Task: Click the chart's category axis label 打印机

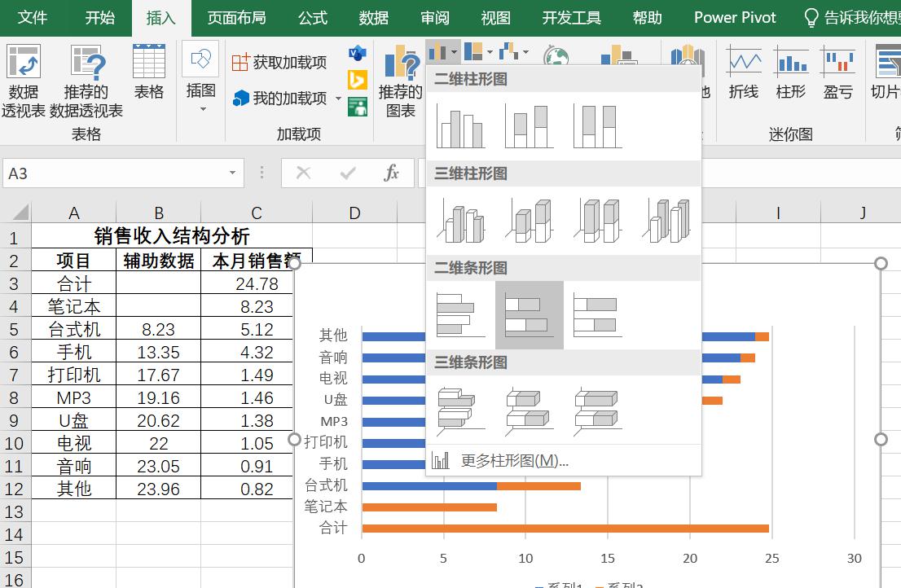Action: (326, 442)
